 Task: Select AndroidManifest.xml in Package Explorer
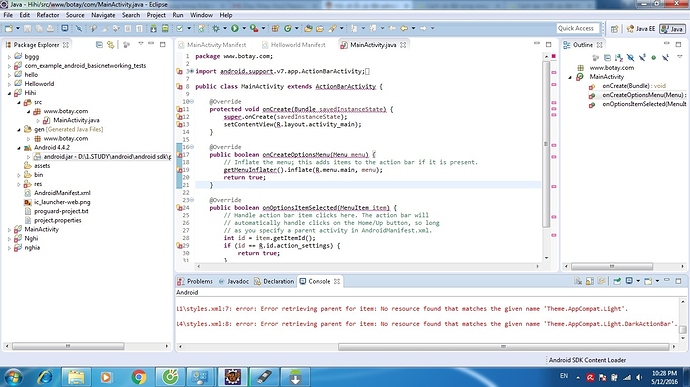[x=62, y=193]
